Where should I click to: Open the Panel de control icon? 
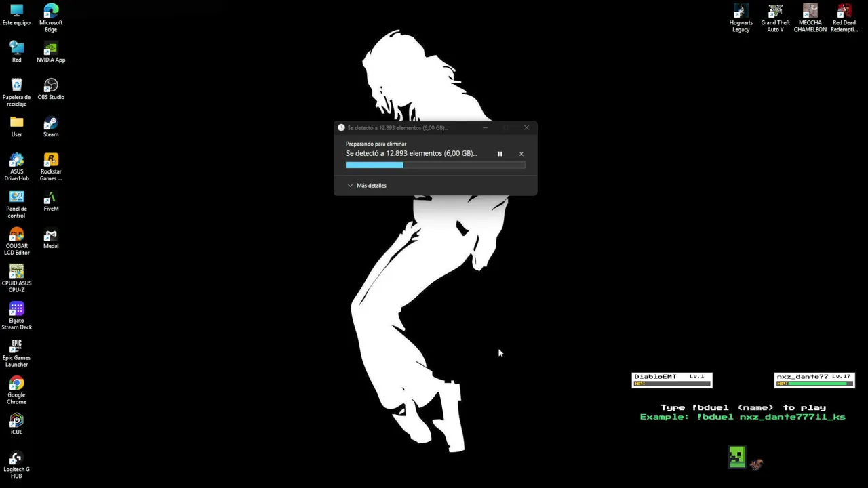(16, 204)
